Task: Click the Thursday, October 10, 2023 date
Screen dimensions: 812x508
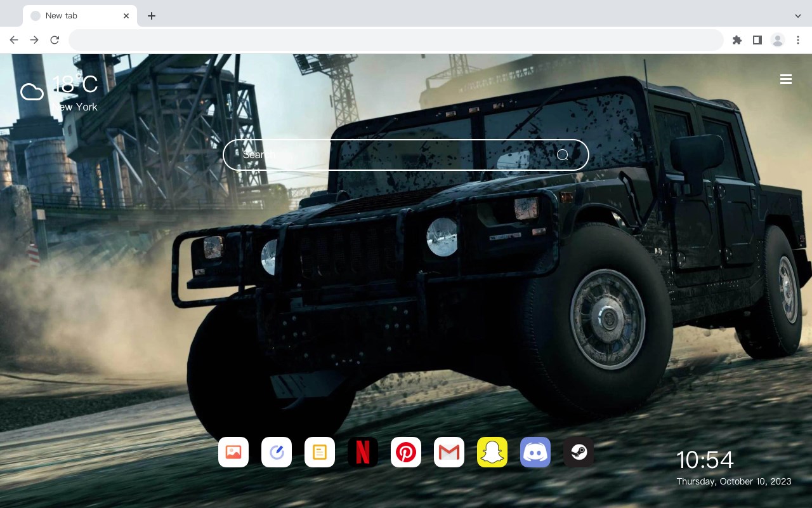Action: pos(734,481)
